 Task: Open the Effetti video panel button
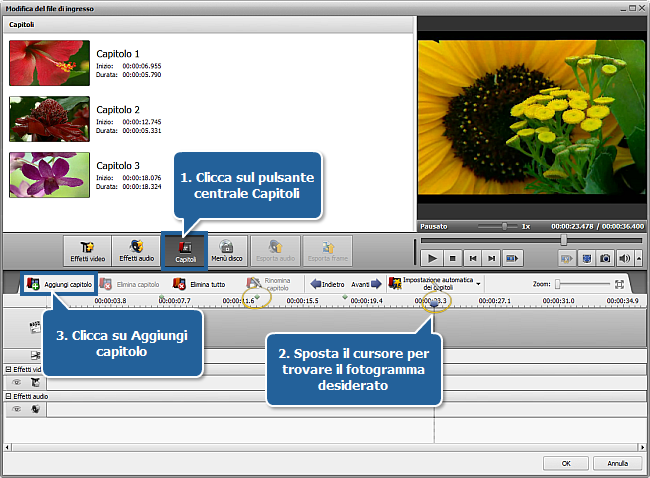coord(87,250)
